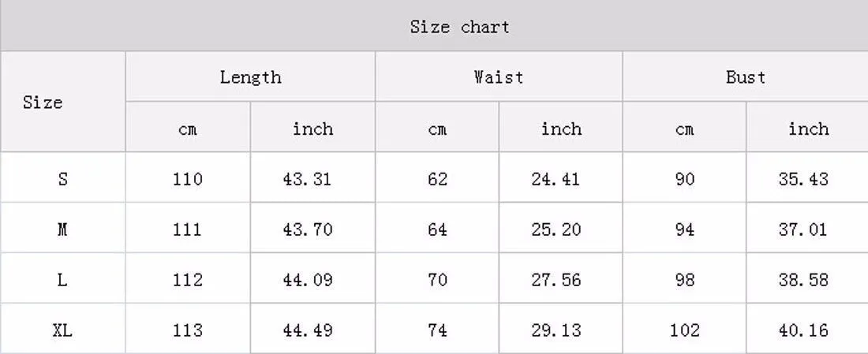Select the L size row label
The height and width of the screenshot is (354, 868).
(62, 278)
